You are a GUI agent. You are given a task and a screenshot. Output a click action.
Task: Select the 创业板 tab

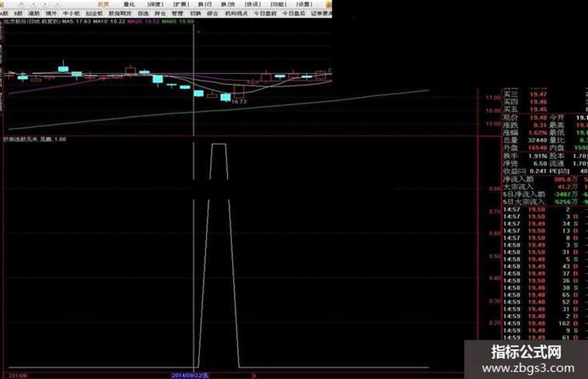point(94,13)
